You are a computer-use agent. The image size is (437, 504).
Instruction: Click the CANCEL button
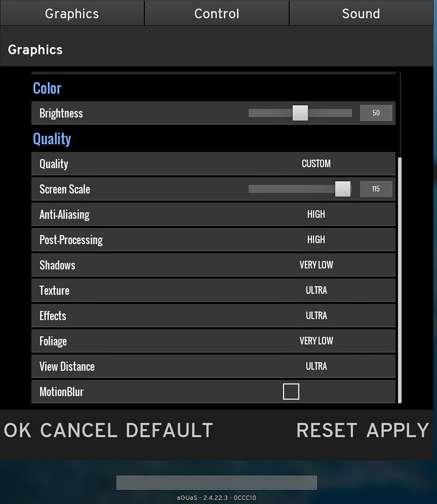tap(78, 430)
